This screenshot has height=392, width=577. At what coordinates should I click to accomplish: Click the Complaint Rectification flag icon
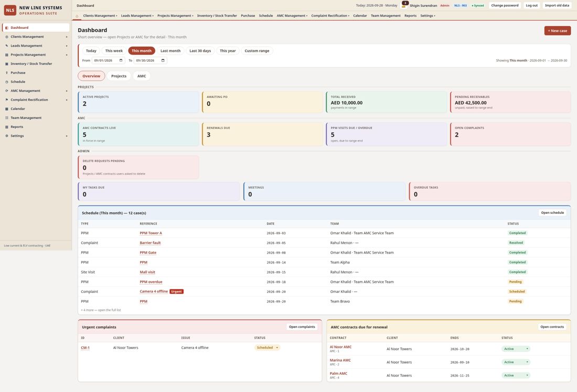pyautogui.click(x=7, y=100)
